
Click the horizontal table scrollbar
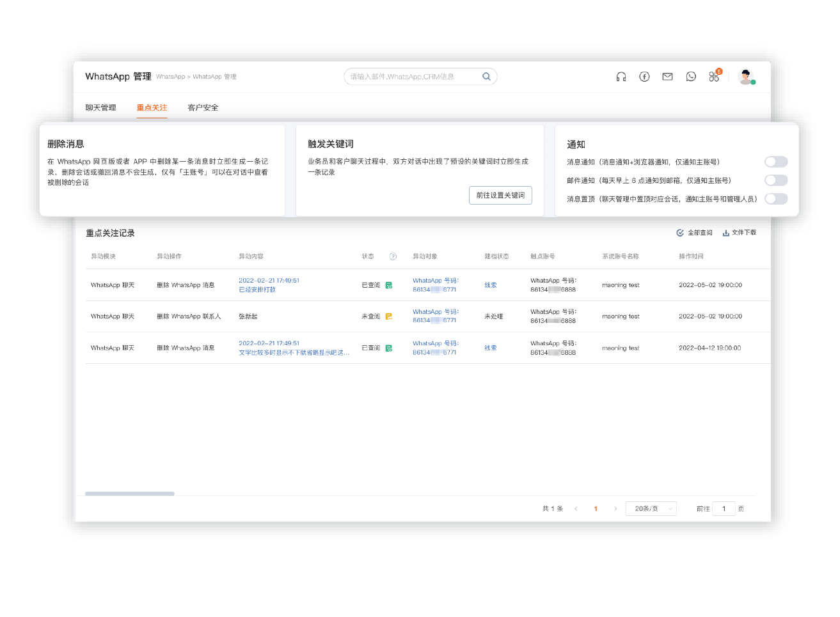tap(130, 494)
